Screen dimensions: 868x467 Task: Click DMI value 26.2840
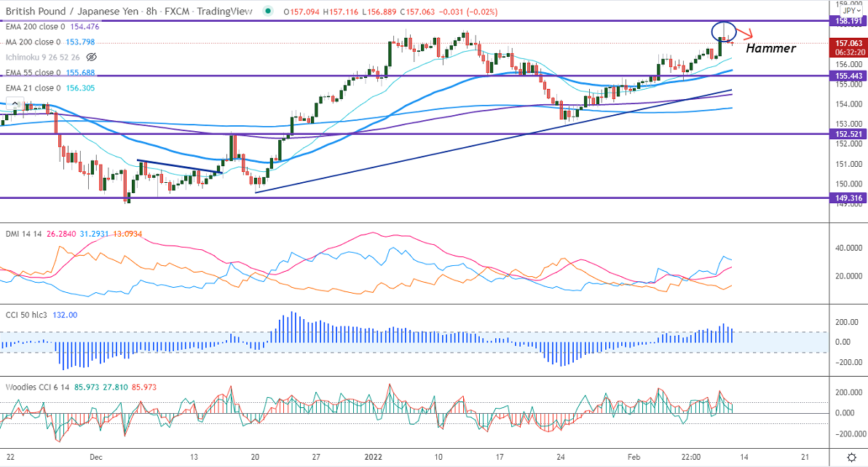point(61,234)
